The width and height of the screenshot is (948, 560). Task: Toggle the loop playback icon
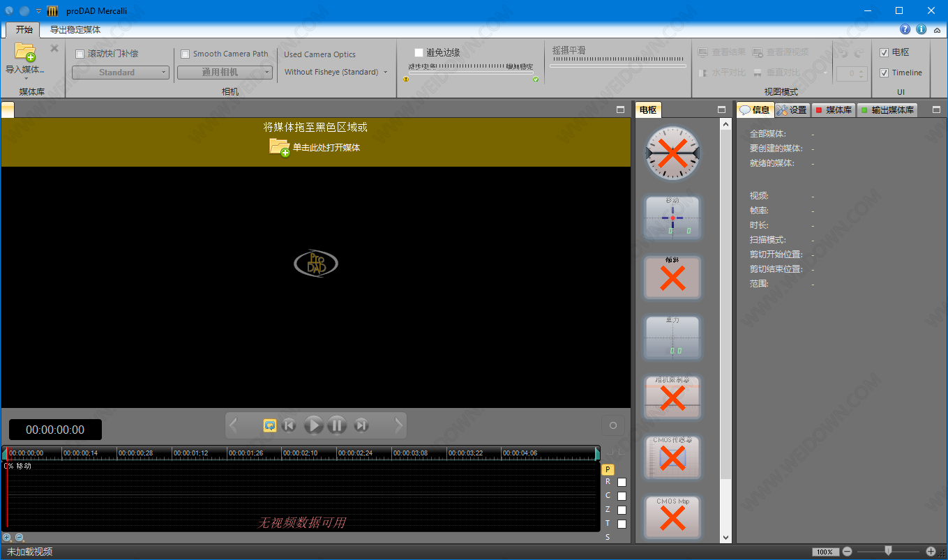click(270, 425)
